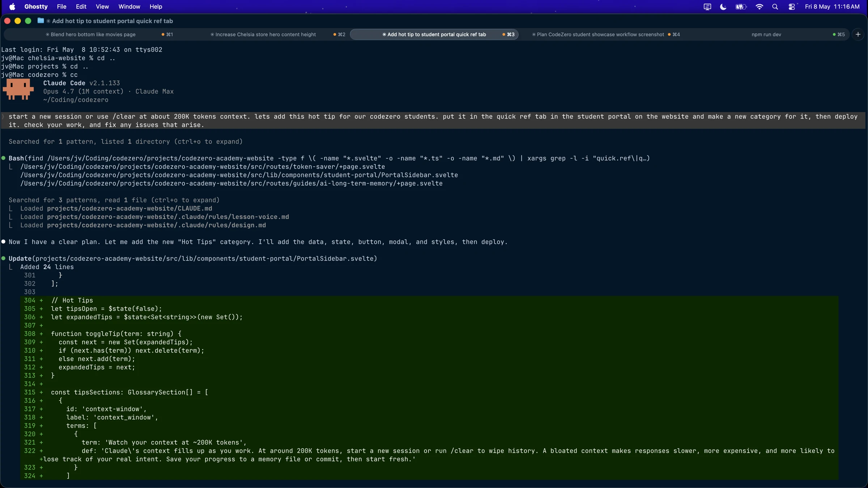Screen dimensions: 868x488
Task: Click the lesson-voice.md loaded line
Action: pos(154,217)
